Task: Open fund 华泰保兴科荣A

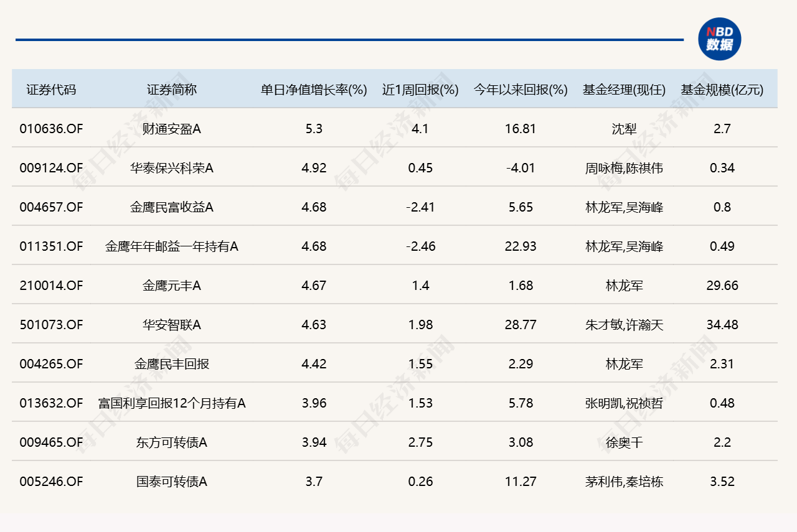Action: pos(172,168)
